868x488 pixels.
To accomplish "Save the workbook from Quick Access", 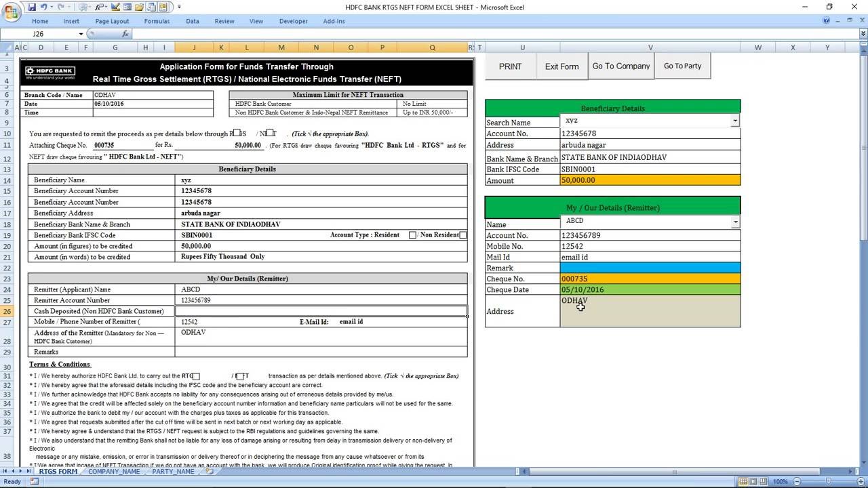I will tap(31, 7).
